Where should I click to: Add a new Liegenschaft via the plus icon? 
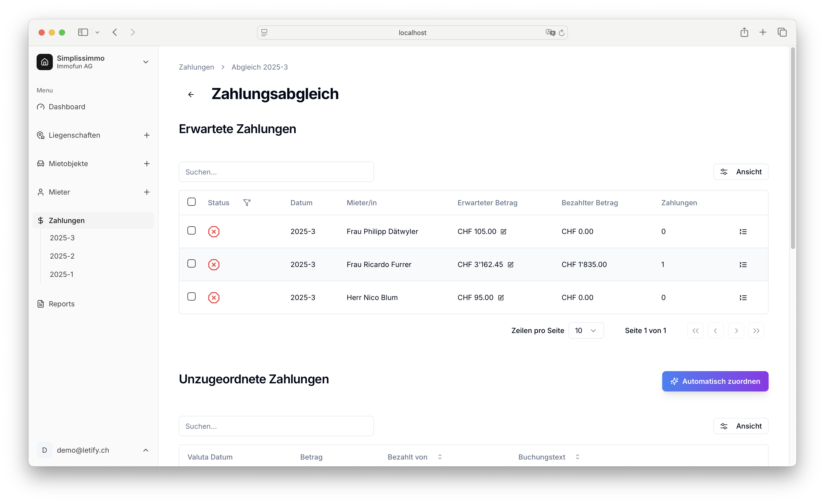click(x=147, y=135)
